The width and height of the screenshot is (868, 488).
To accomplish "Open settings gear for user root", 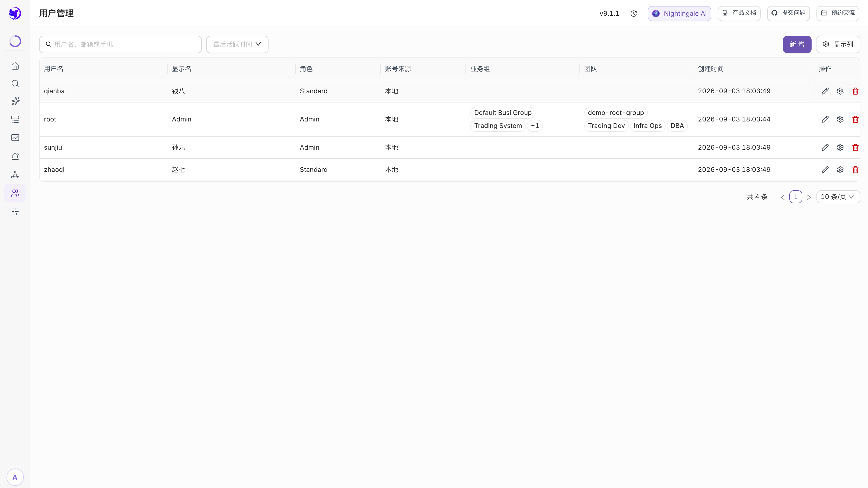I will [x=840, y=119].
